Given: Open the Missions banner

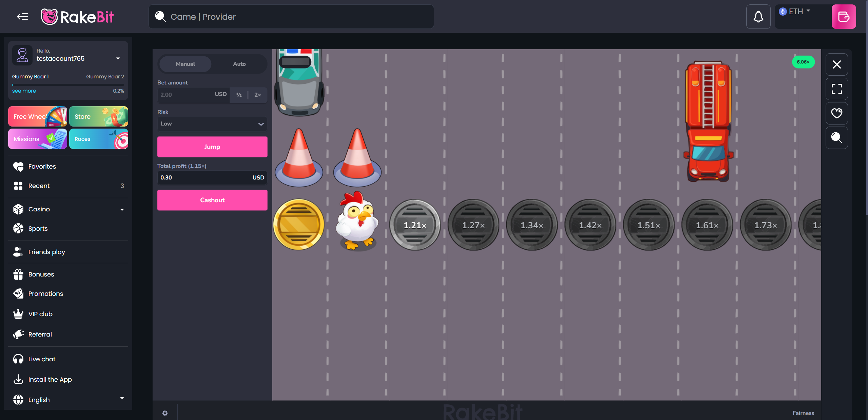Looking at the screenshot, I should [x=38, y=139].
